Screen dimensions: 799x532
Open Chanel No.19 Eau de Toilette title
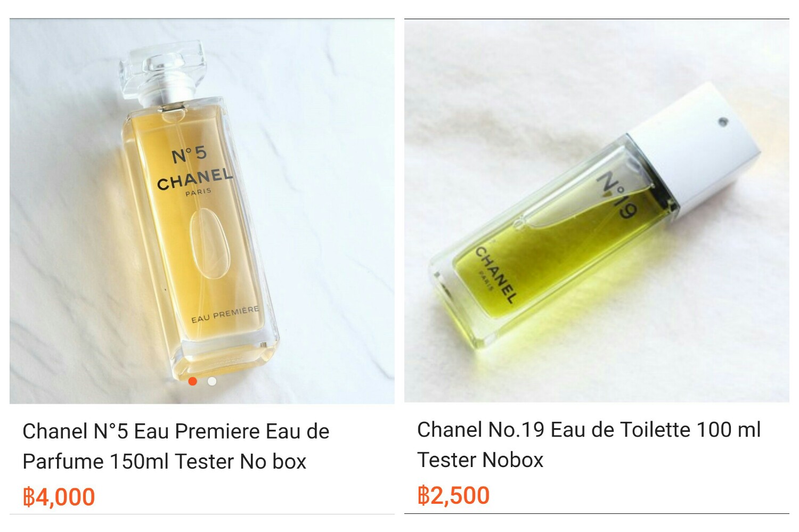589,445
